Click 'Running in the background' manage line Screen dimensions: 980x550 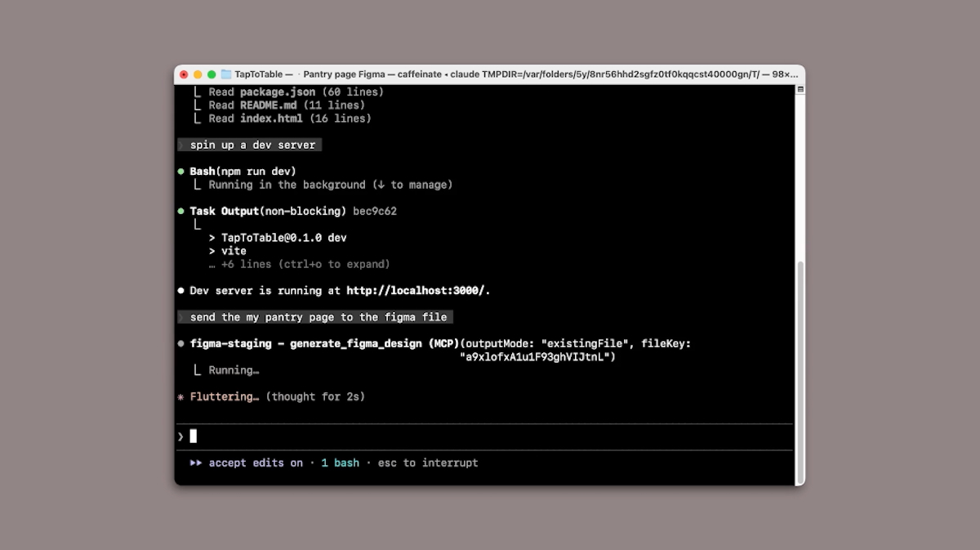(x=330, y=185)
